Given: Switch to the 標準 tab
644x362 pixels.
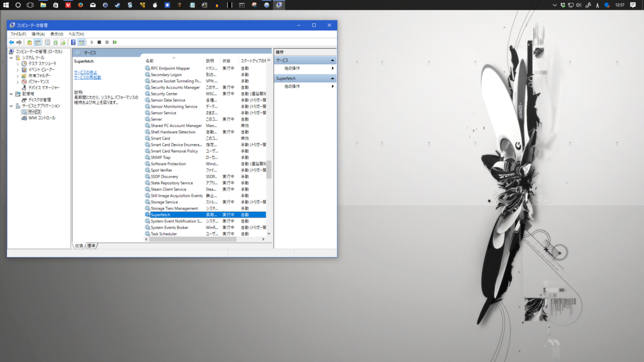Looking at the screenshot, I should tap(91, 246).
